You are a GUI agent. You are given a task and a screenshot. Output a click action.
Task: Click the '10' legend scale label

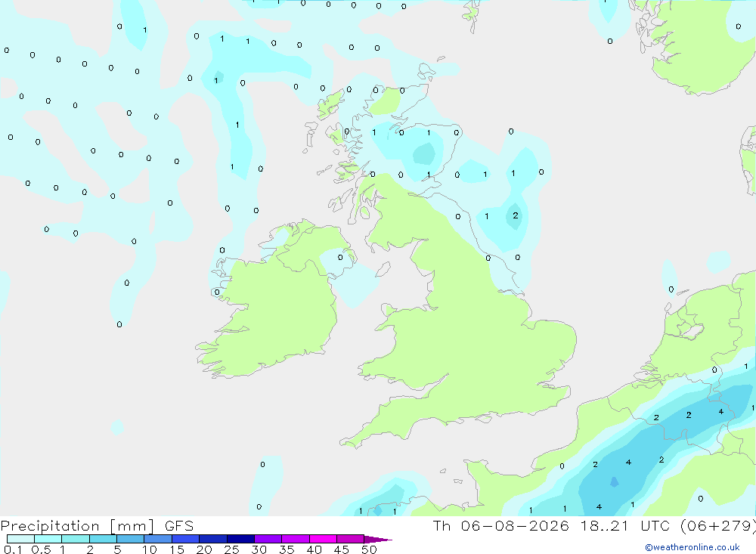point(150,549)
